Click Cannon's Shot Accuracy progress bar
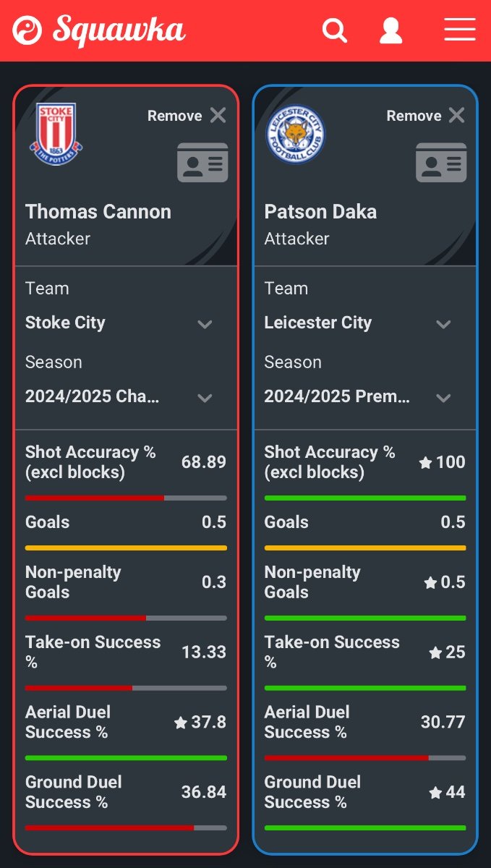Image resolution: width=491 pixels, height=868 pixels. click(x=126, y=498)
